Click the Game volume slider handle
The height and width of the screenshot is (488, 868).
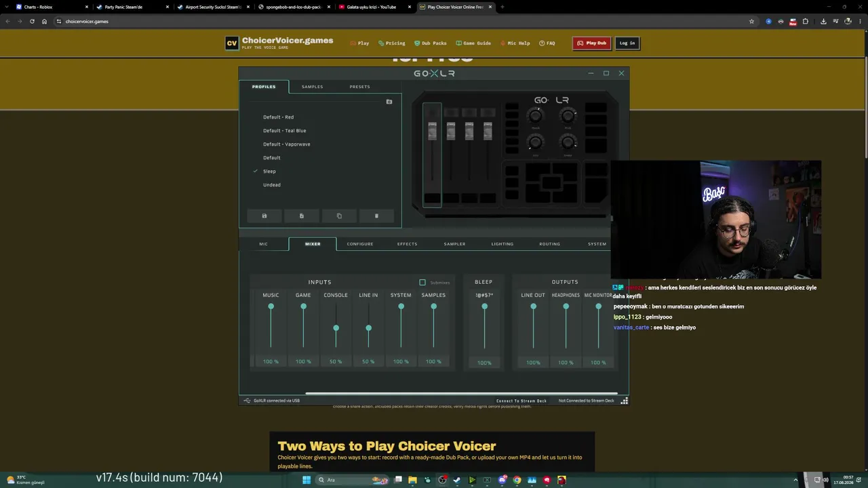303,306
